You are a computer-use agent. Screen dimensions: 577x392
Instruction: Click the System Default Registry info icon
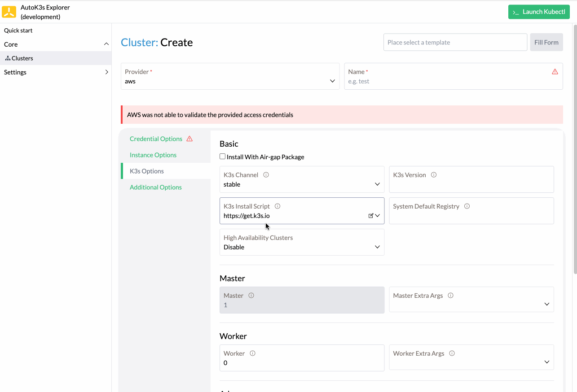click(x=467, y=206)
